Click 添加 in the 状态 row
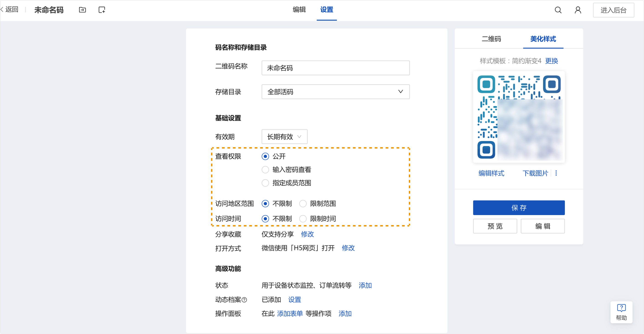This screenshot has width=644, height=334. [365, 285]
